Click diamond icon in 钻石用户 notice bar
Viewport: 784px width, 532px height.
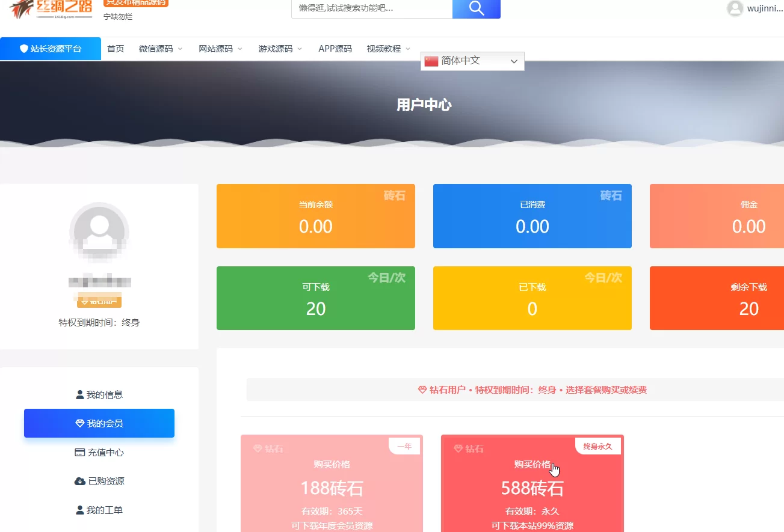click(422, 390)
